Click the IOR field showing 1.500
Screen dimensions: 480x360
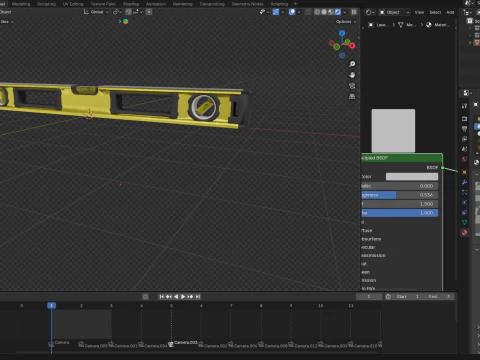click(x=399, y=204)
